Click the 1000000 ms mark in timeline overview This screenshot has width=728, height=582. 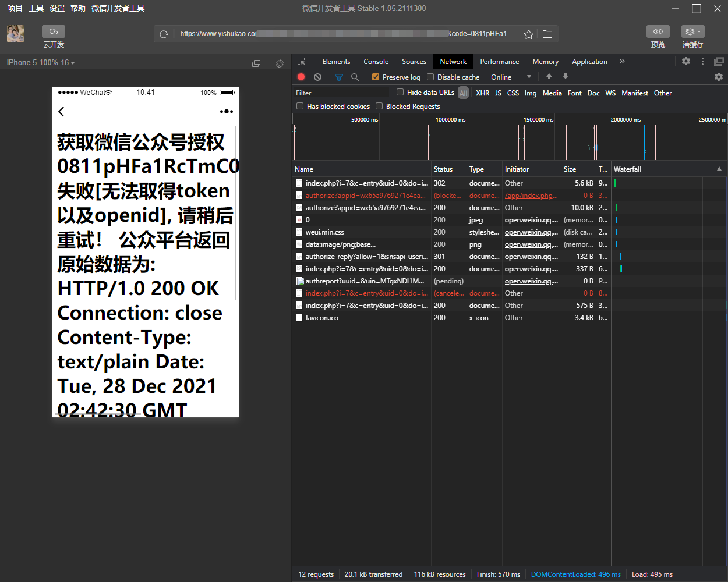tap(450, 119)
